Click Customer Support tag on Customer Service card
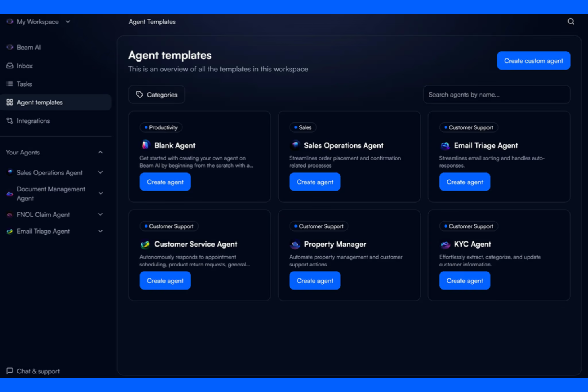 point(169,226)
